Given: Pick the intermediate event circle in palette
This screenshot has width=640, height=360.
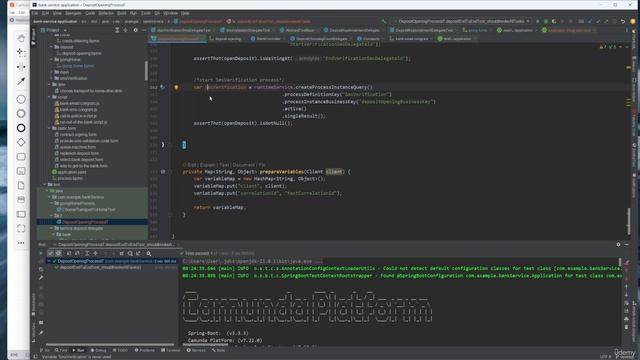Looking at the screenshot, I should tap(21, 113).
